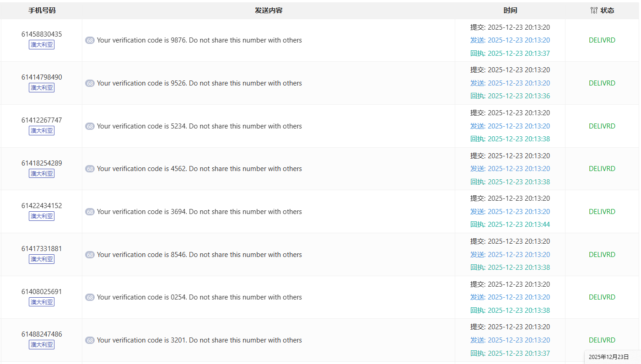This screenshot has width=641, height=364.
Task: Click the 2025年12月23日 date label
Action: [x=609, y=357]
